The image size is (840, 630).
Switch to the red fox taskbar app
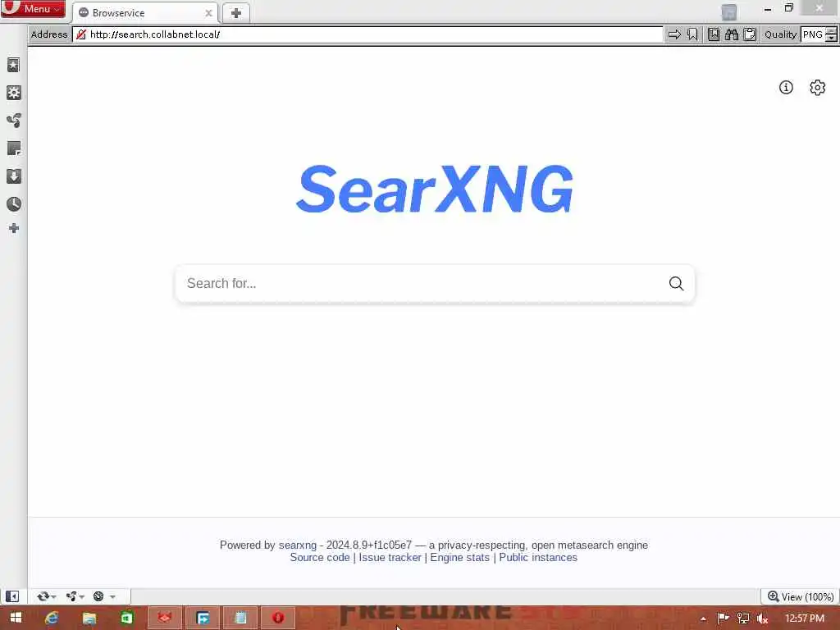pyautogui.click(x=165, y=619)
